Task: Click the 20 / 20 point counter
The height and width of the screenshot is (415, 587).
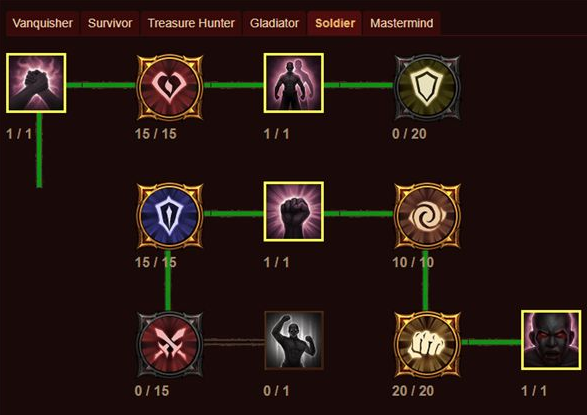Action: [413, 391]
